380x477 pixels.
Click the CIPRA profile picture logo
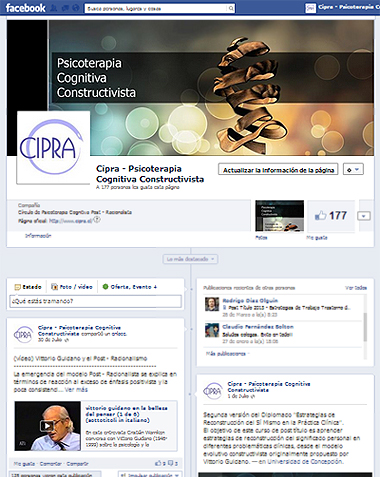click(x=53, y=147)
